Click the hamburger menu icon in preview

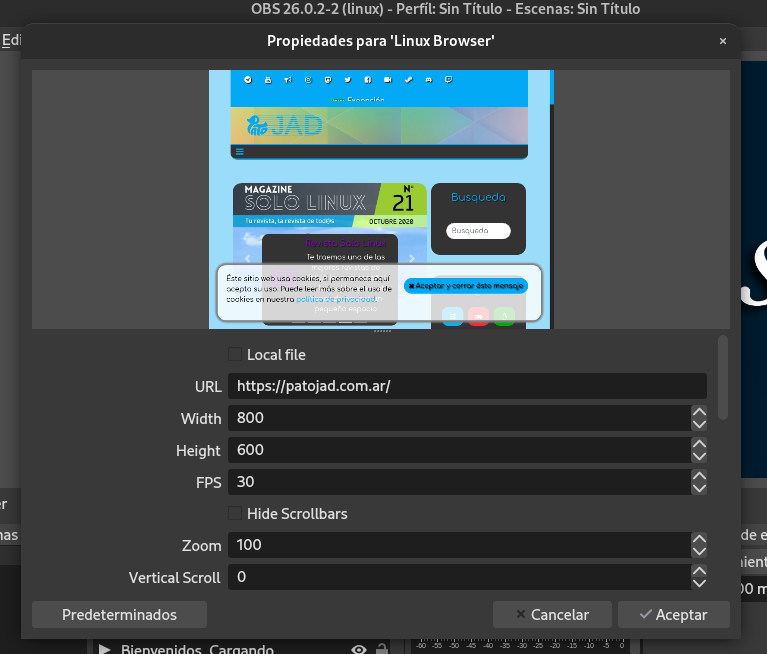[240, 152]
